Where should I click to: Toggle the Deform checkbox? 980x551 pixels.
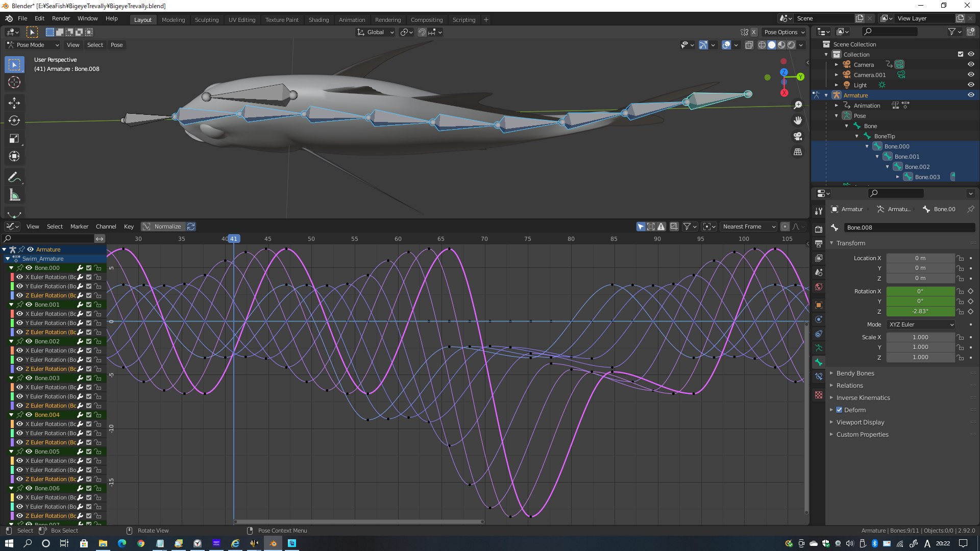click(x=839, y=410)
